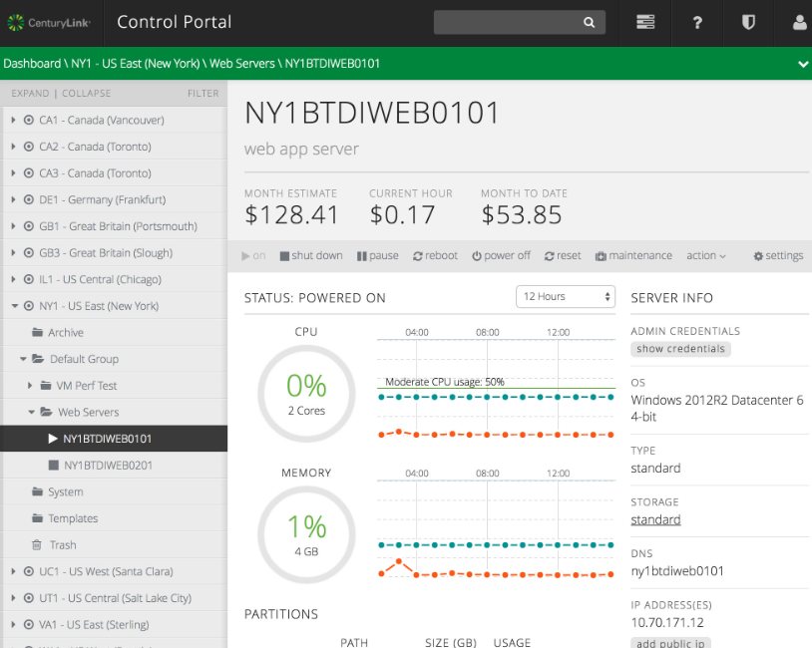Expand the UT1 - US Central node arrow
The image size is (812, 648).
(x=13, y=598)
